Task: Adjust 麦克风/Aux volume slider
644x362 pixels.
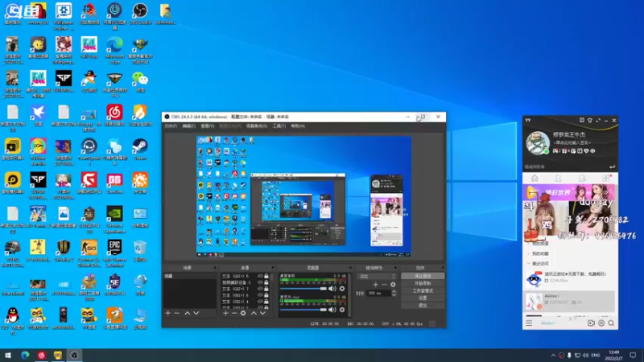Action: click(x=303, y=310)
